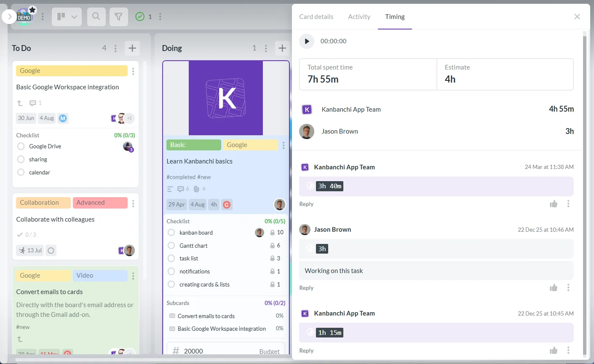Click the timing panel vertical scrollbar
This screenshot has height=364, width=594.
pos(585,194)
